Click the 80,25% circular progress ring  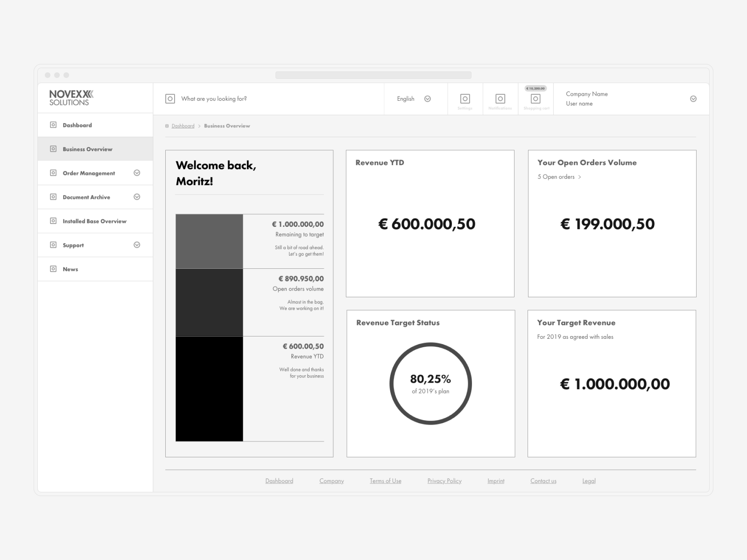coord(430,384)
